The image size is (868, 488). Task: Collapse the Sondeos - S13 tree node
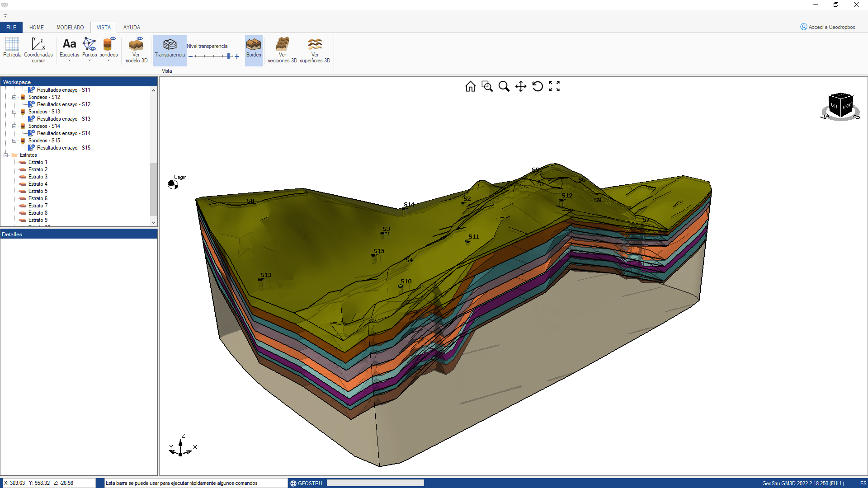click(14, 112)
